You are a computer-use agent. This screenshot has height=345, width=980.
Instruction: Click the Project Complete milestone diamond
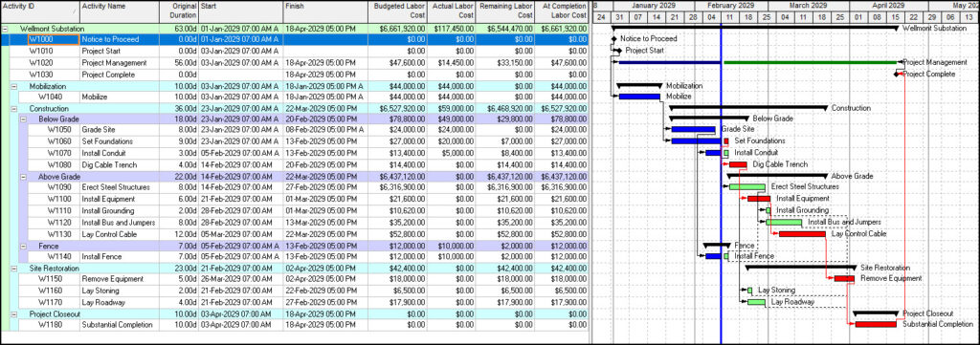tap(898, 74)
